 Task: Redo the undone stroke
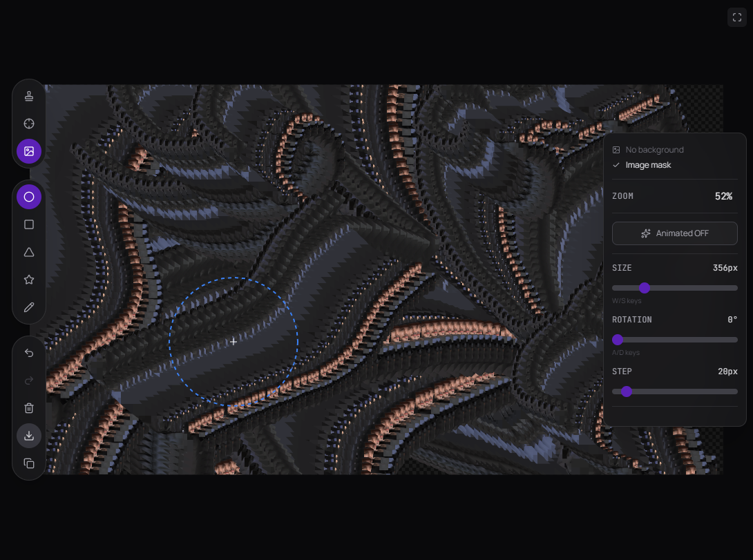click(x=29, y=380)
